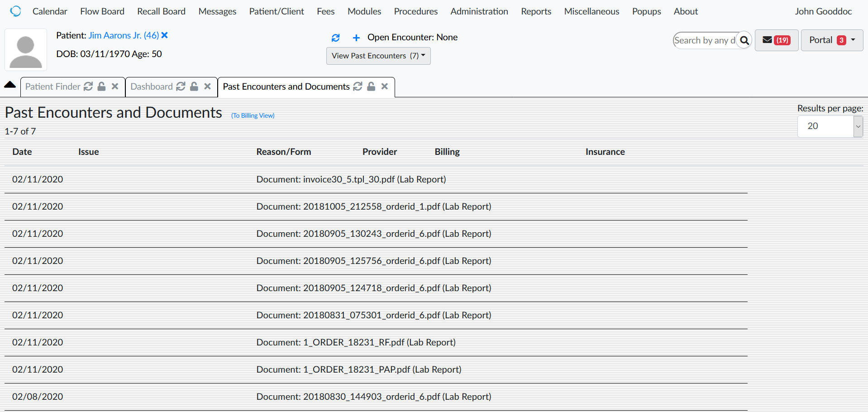
Task: Click the refresh icon next to Open Encounter
Action: 336,38
